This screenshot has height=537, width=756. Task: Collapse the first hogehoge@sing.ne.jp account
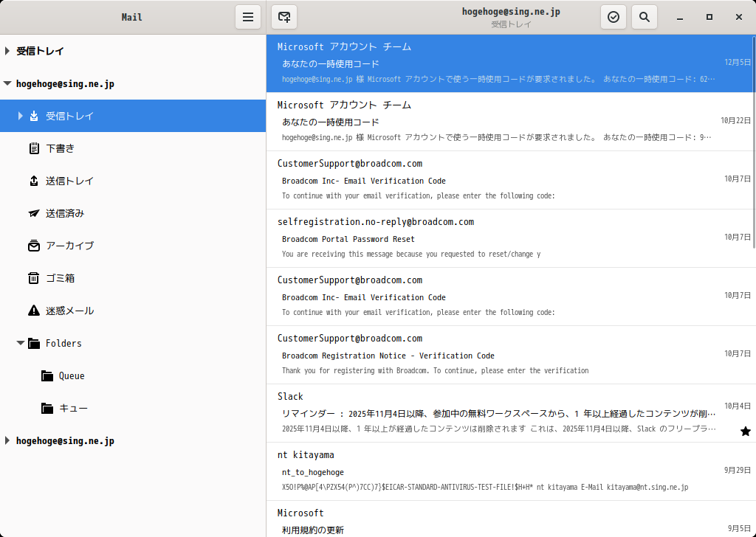[x=7, y=84]
